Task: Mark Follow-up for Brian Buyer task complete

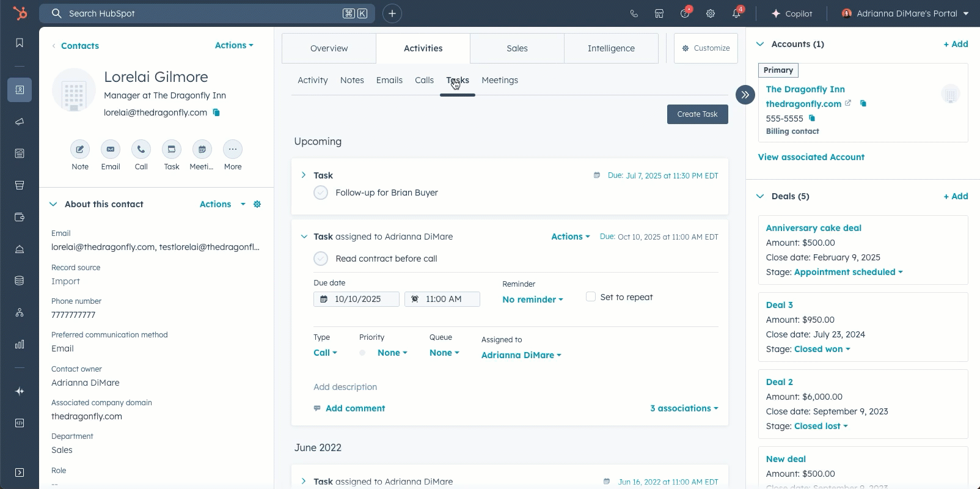Action: click(x=321, y=193)
